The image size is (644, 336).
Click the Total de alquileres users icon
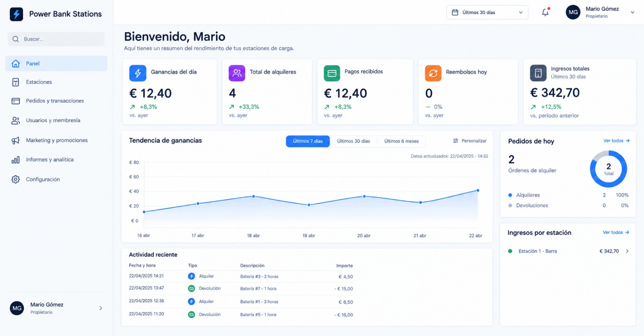pyautogui.click(x=237, y=73)
